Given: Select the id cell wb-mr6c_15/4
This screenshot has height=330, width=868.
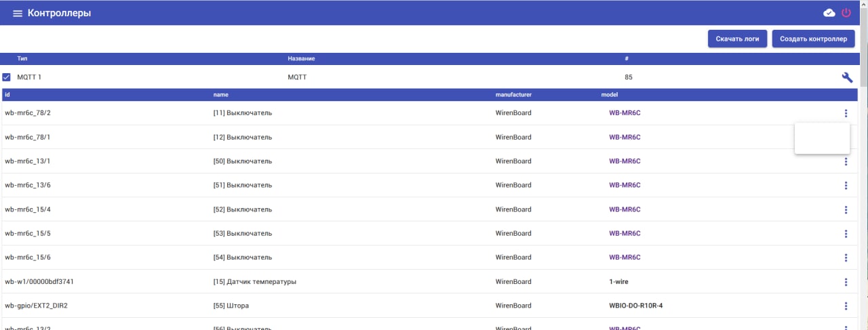Looking at the screenshot, I should 28,209.
